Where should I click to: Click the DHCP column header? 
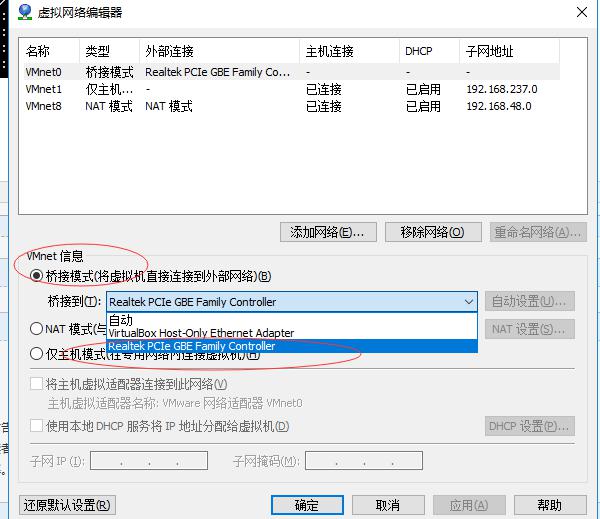click(x=429, y=51)
